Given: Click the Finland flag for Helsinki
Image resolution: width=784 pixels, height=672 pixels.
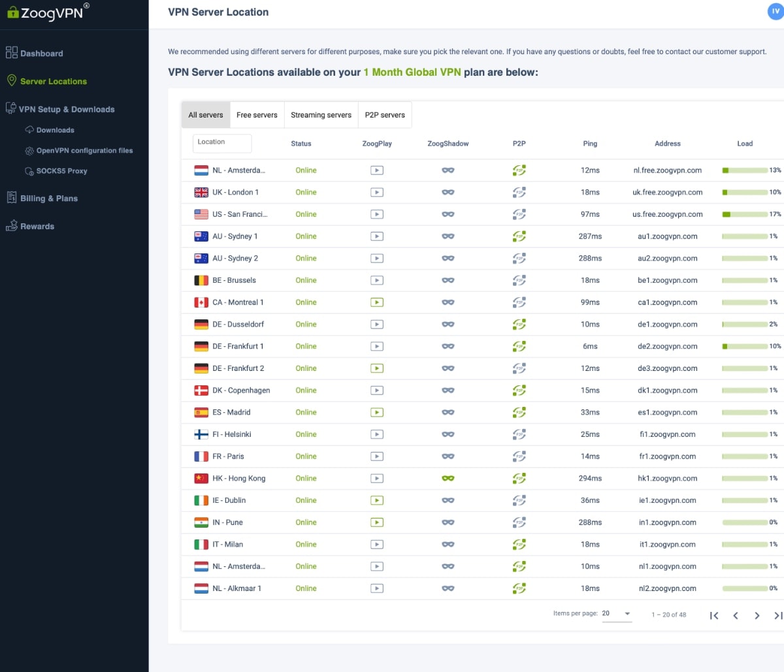Looking at the screenshot, I should [x=201, y=434].
